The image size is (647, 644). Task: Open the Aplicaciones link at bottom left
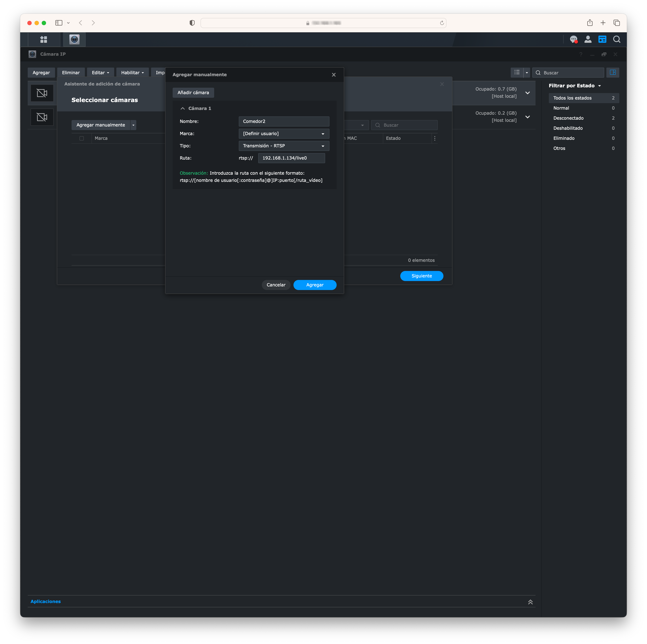click(x=45, y=601)
